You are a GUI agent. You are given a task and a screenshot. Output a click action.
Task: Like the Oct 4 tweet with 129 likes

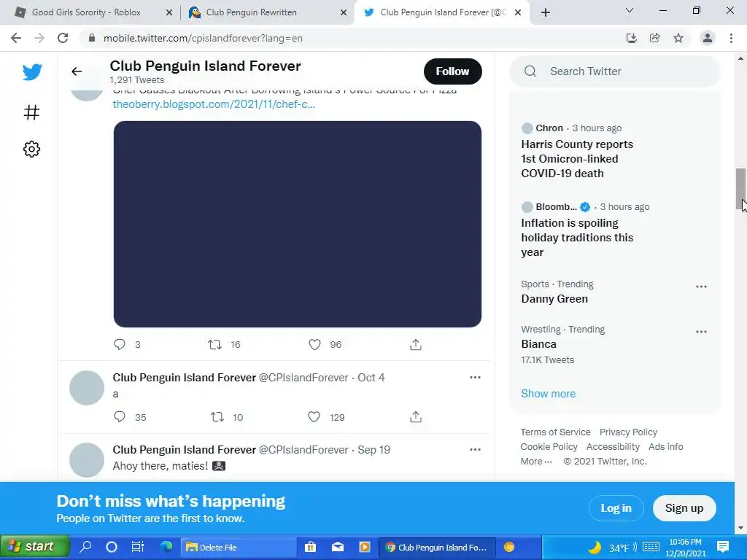coord(314,417)
